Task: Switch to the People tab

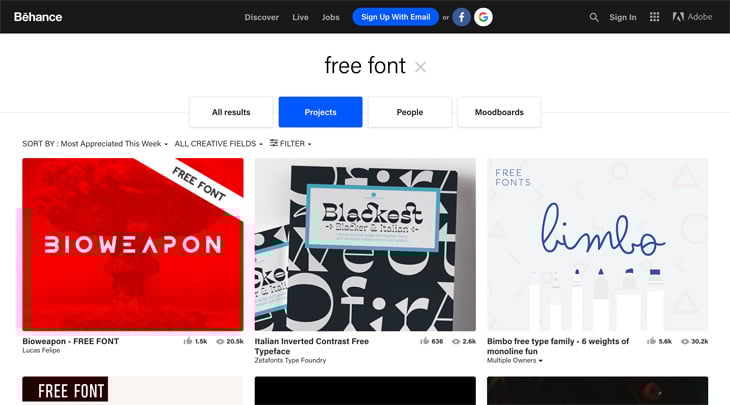Action: (x=410, y=112)
